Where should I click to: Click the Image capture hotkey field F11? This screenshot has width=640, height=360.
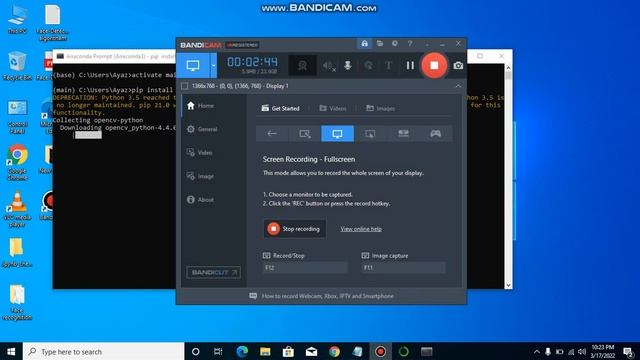(403, 268)
